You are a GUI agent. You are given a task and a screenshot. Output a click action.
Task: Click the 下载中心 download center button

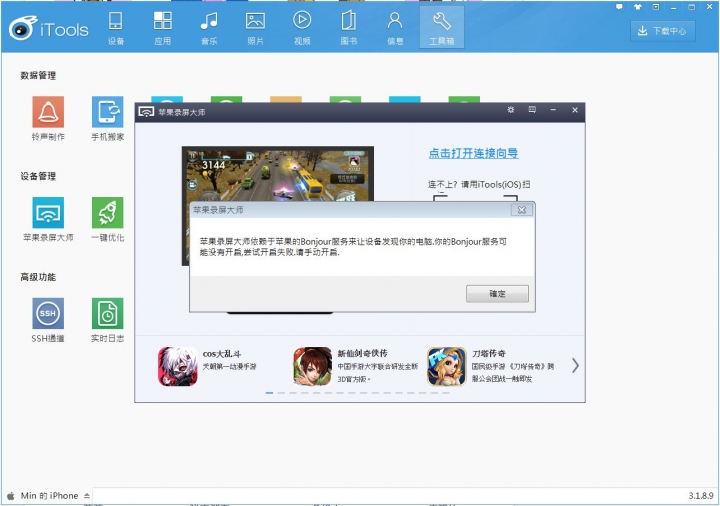coord(663,31)
